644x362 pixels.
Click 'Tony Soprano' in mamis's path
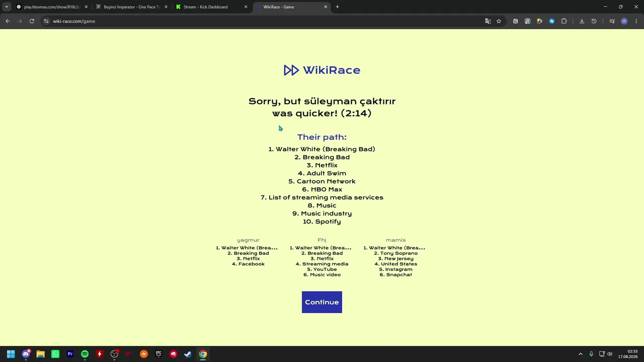pyautogui.click(x=395, y=253)
